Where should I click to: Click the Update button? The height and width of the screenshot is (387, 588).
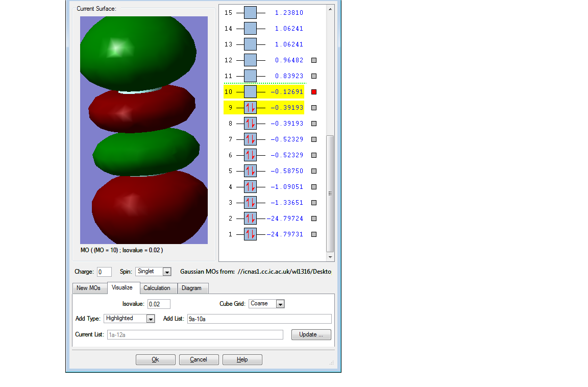(x=311, y=334)
